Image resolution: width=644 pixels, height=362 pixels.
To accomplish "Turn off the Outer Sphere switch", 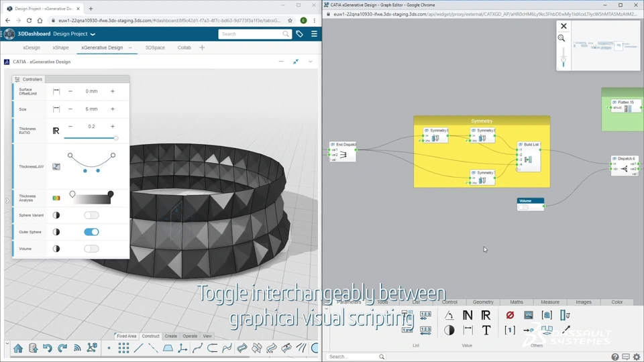I will tap(91, 232).
